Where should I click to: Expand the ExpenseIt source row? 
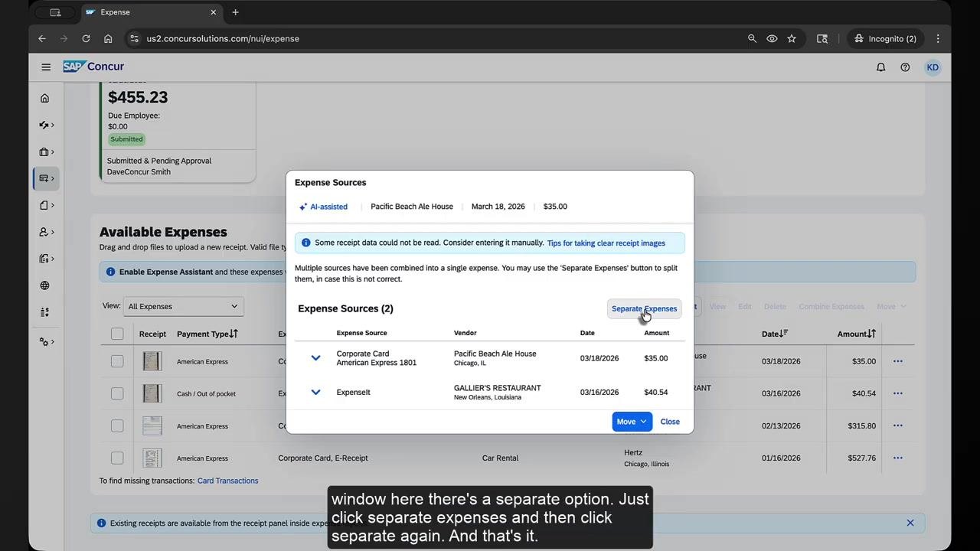(x=315, y=392)
